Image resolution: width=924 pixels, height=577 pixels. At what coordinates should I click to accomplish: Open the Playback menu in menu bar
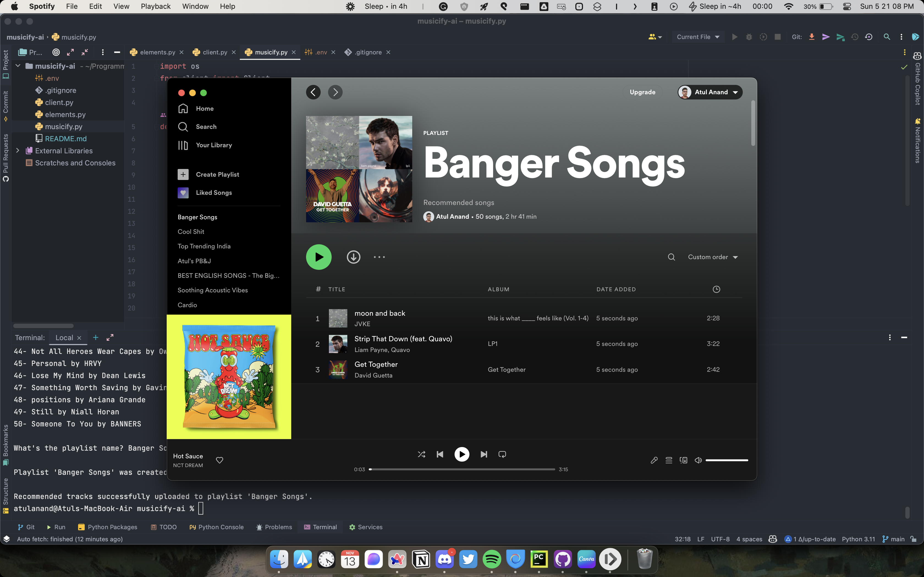(155, 6)
